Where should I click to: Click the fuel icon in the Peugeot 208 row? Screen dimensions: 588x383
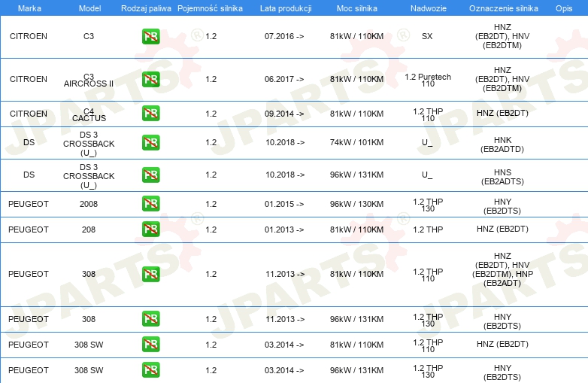[150, 229]
